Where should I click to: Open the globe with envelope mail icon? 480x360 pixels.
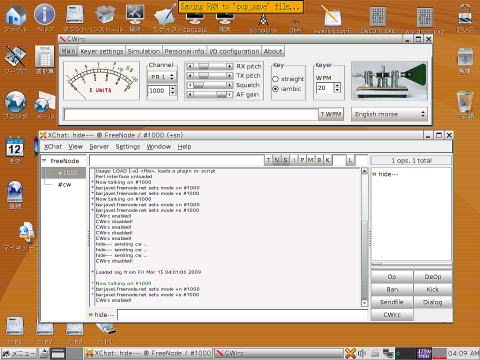pyautogui.click(x=44, y=101)
